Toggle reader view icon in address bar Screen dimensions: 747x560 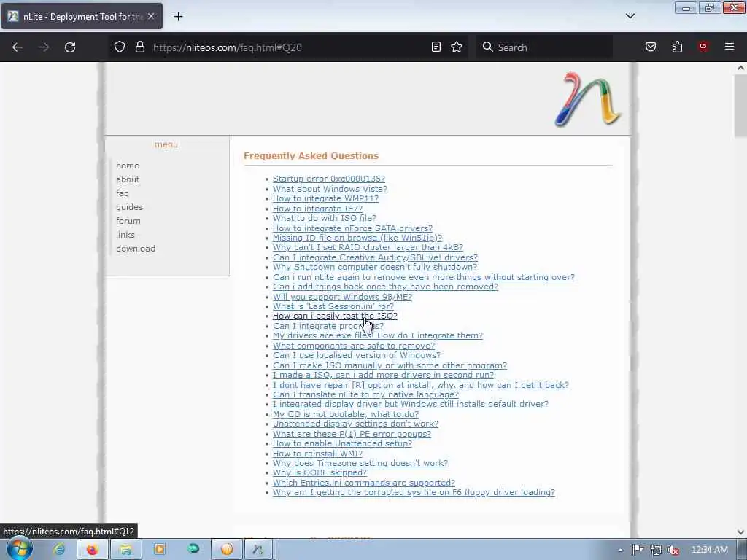click(x=436, y=47)
